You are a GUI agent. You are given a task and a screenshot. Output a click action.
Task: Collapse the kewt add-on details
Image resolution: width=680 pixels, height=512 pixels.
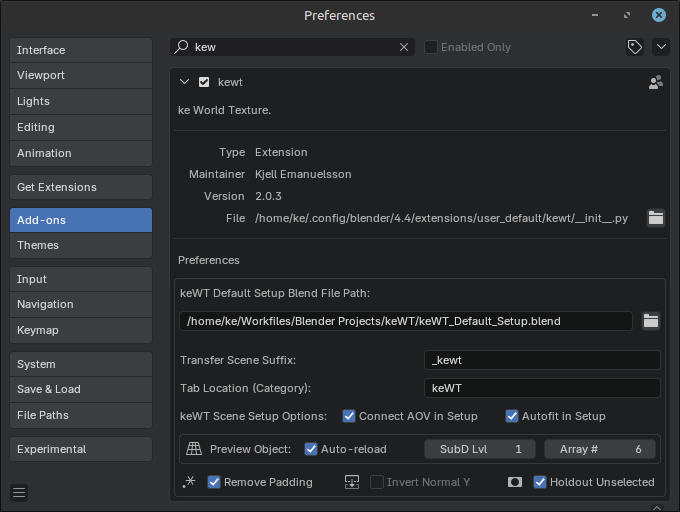[184, 82]
